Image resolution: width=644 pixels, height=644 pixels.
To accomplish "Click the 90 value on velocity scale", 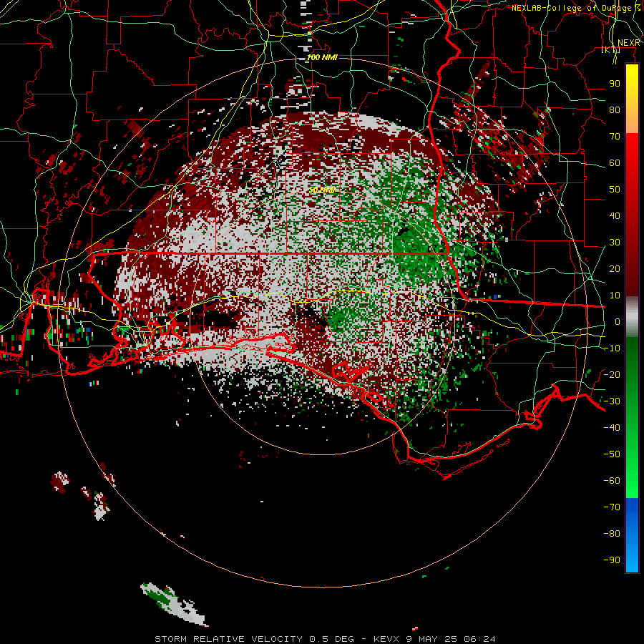I will click(x=615, y=84).
